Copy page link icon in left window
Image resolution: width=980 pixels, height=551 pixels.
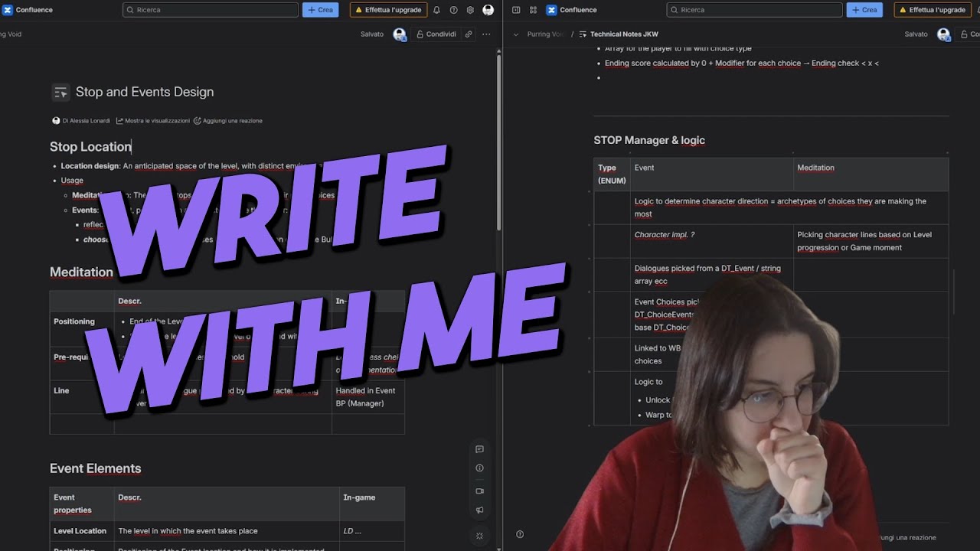469,34
